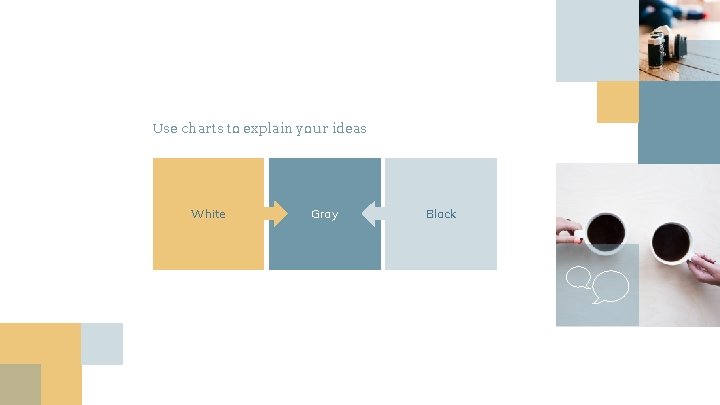Select the 'Black' text label
720x405 pixels.
pyautogui.click(x=441, y=214)
